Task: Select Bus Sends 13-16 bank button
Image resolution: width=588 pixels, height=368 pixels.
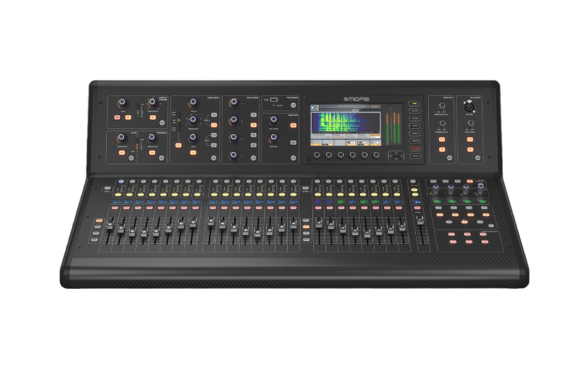Action: [253, 145]
